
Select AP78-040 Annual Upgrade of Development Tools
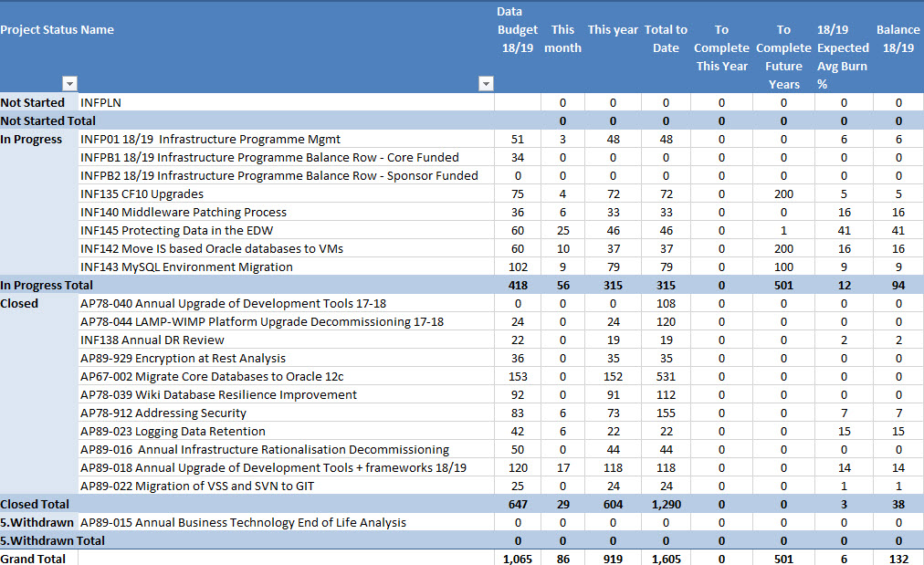pyautogui.click(x=234, y=303)
